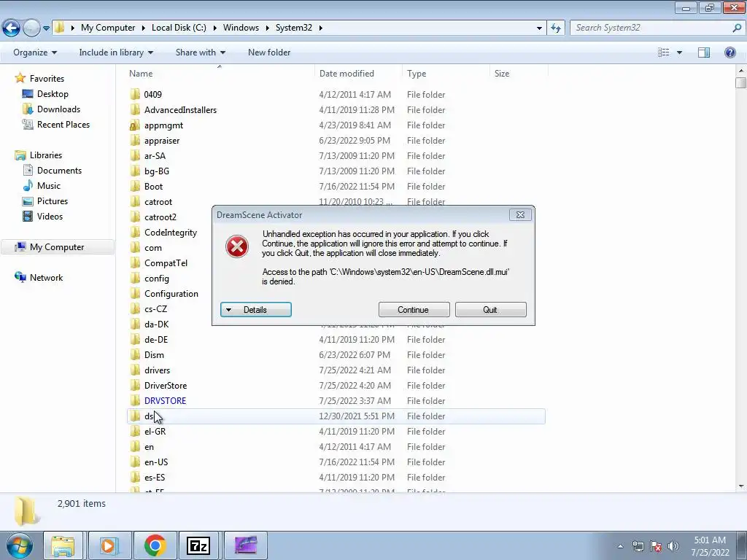Select the AdvancedInstallers folder
The image size is (747, 560).
click(180, 109)
